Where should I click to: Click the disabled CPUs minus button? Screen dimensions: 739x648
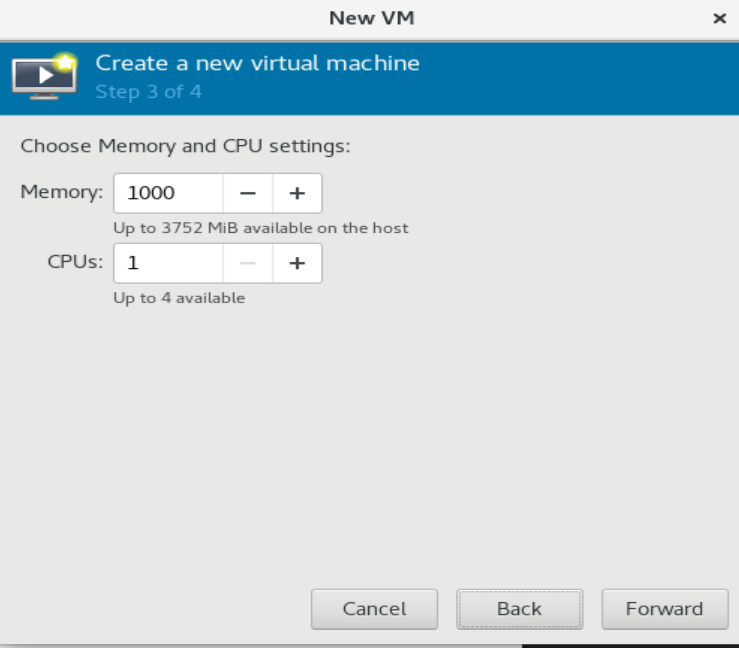248,263
